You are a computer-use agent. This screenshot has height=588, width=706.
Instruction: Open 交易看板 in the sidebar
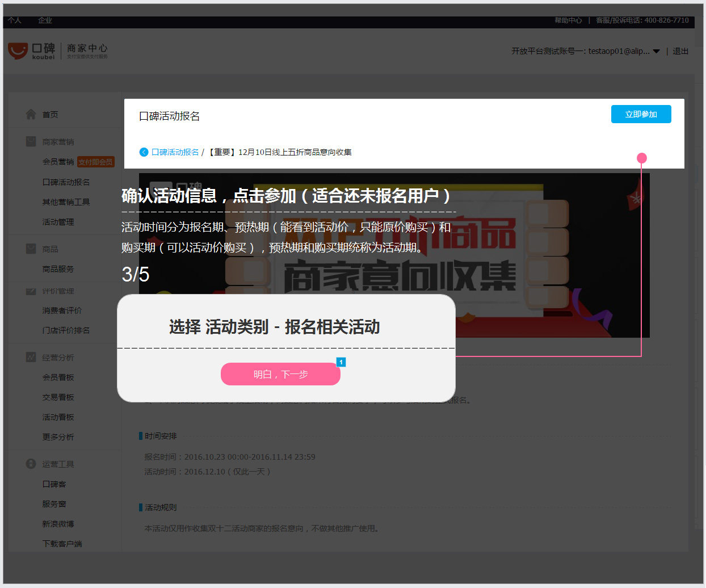[x=58, y=397]
